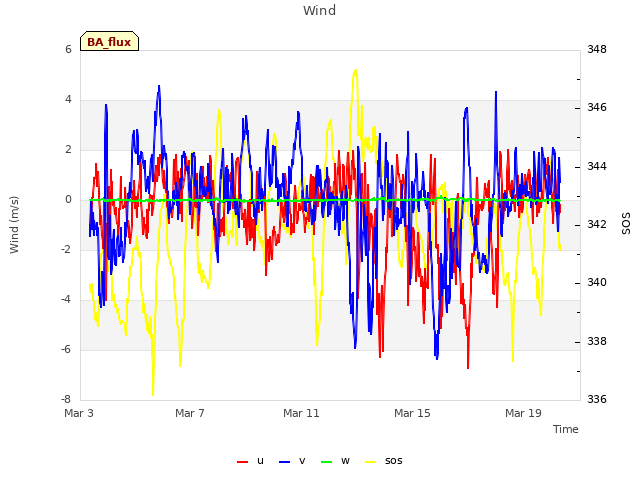This screenshot has height=480, width=640.
Task: Click the Wind (m/s) y-axis title
Action: (x=14, y=225)
